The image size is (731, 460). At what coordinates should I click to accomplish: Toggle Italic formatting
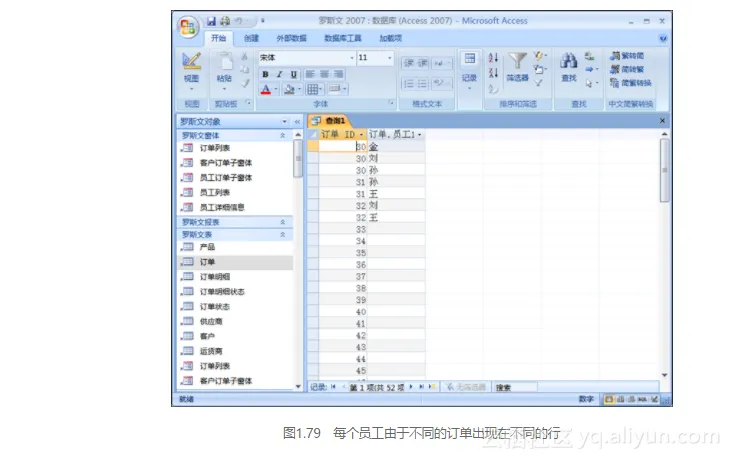point(279,74)
